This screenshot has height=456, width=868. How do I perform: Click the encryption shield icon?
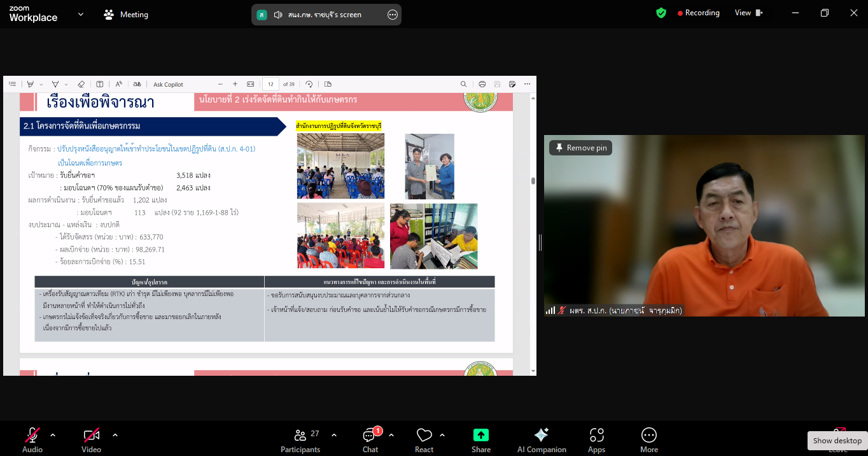coord(661,13)
